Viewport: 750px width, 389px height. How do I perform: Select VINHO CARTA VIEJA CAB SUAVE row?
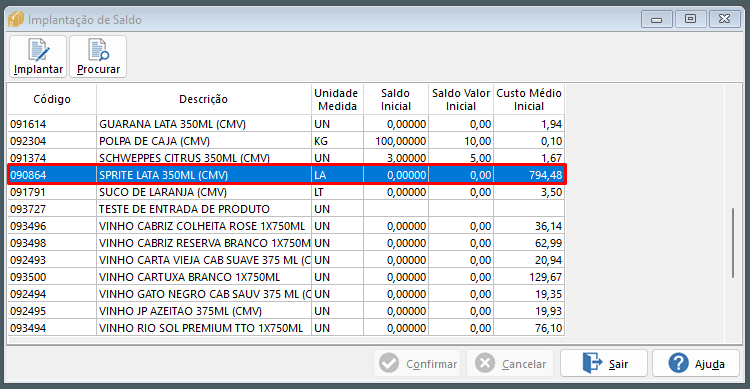click(286, 260)
